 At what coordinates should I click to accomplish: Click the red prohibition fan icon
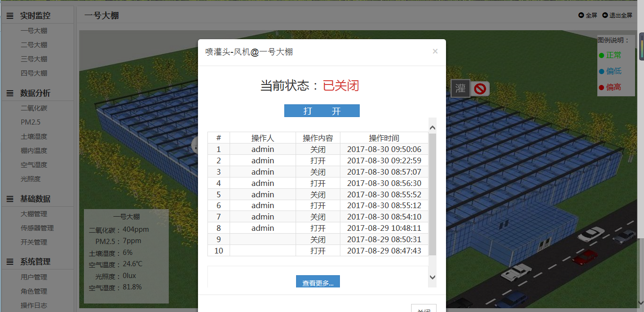pos(480,89)
